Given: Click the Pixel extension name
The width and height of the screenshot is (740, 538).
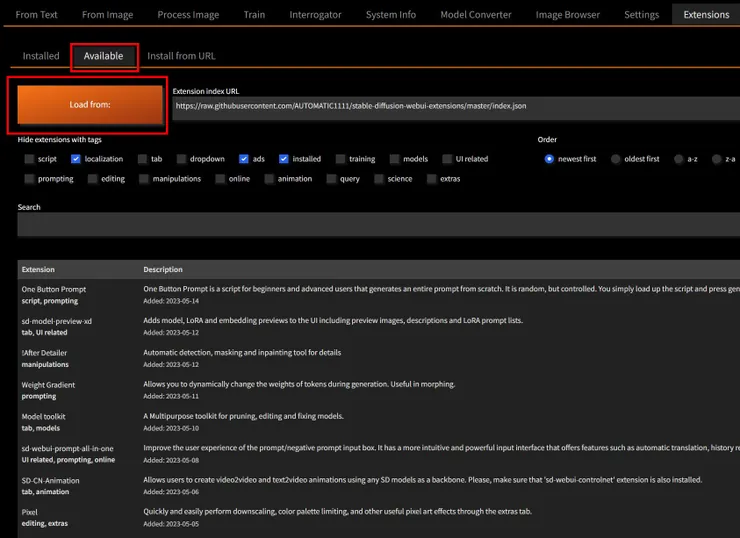Looking at the screenshot, I should coord(29,513).
